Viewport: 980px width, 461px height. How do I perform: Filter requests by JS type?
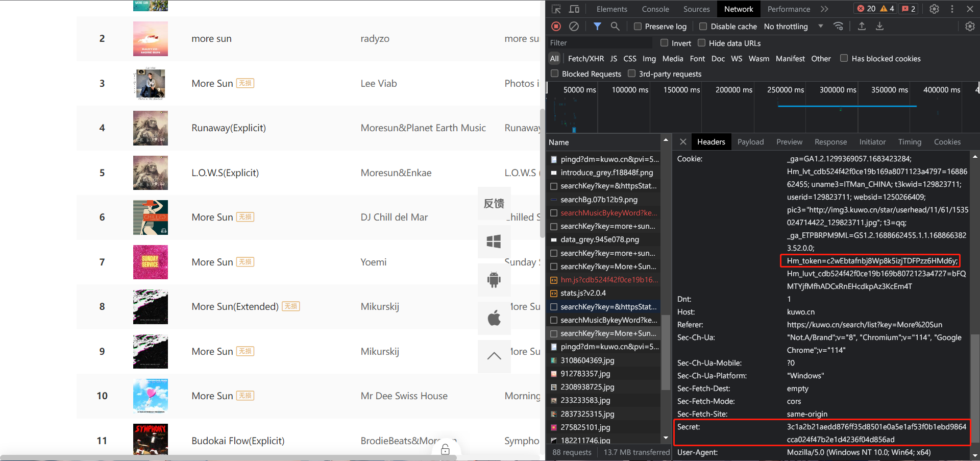pyautogui.click(x=614, y=59)
